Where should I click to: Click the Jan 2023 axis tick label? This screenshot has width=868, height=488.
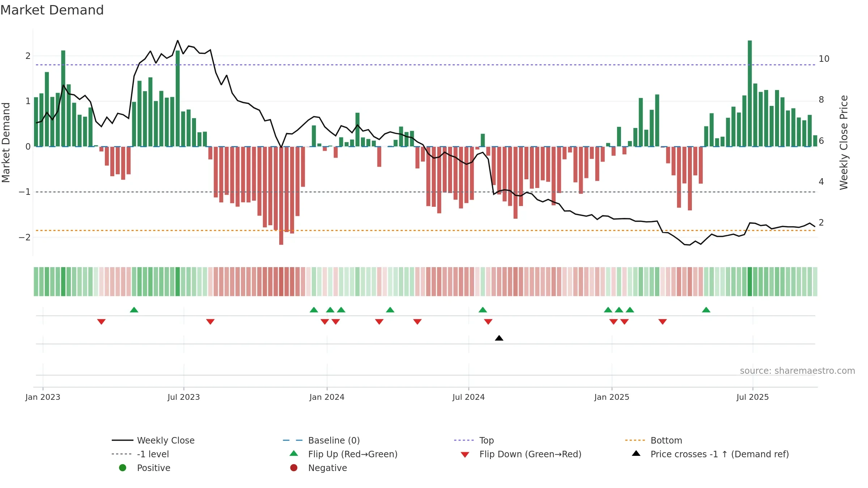(x=43, y=397)
